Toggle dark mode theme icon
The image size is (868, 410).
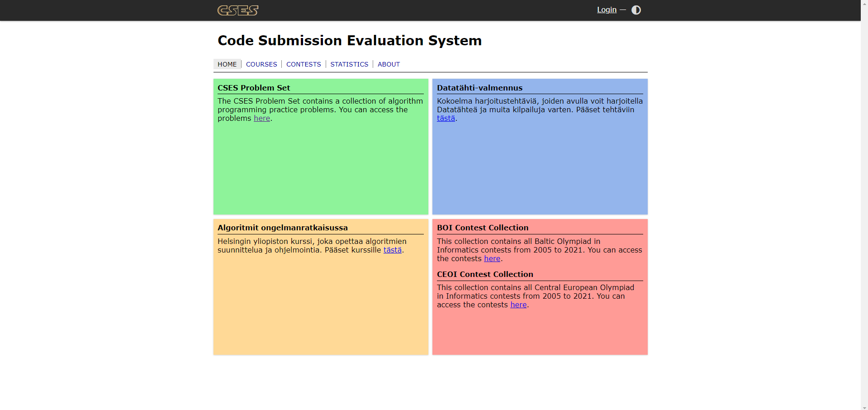click(636, 10)
